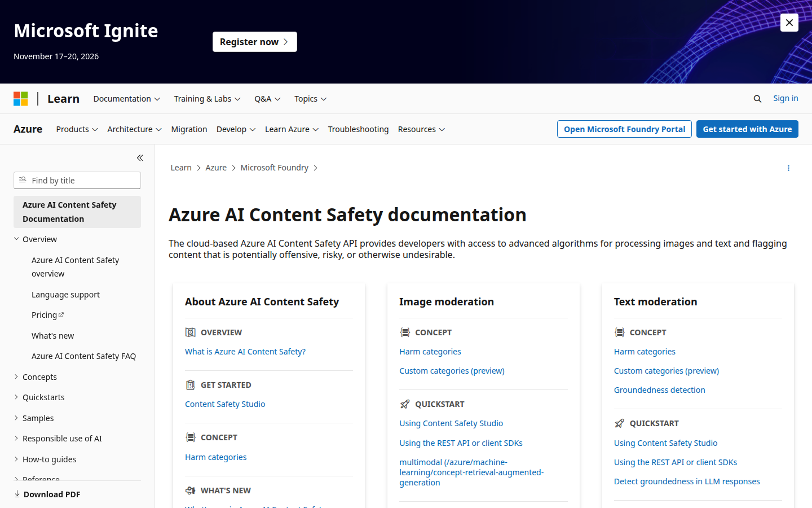This screenshot has width=812, height=508.
Task: Select Azure AI Content Safety Documentation item
Action: coord(77,212)
